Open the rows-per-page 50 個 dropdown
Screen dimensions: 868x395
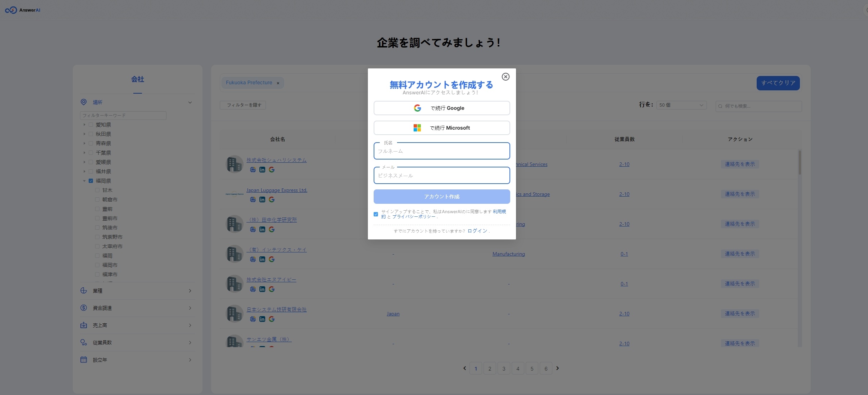tap(681, 105)
